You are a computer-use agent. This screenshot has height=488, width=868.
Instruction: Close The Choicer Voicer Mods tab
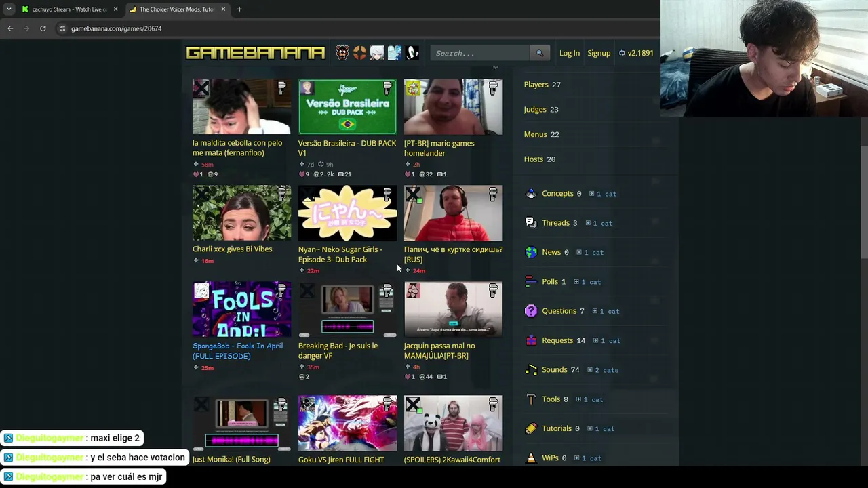click(x=223, y=9)
